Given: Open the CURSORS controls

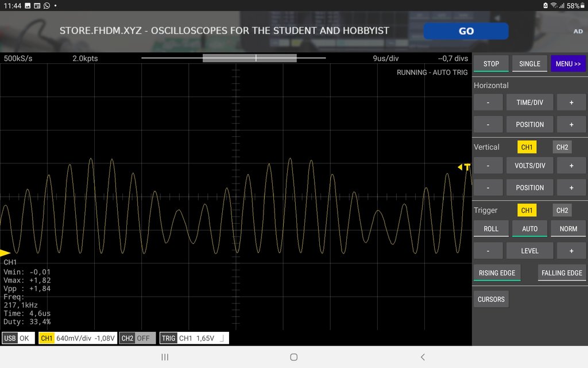Looking at the screenshot, I should click(x=491, y=299).
